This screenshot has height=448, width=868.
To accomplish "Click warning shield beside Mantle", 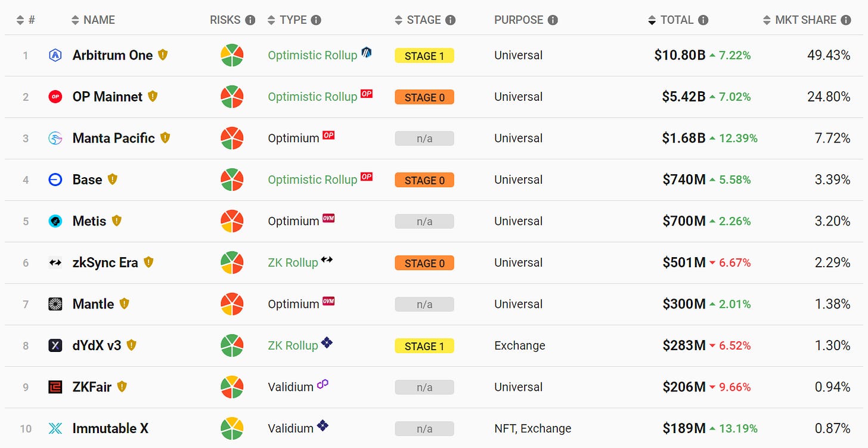I will pyautogui.click(x=124, y=304).
